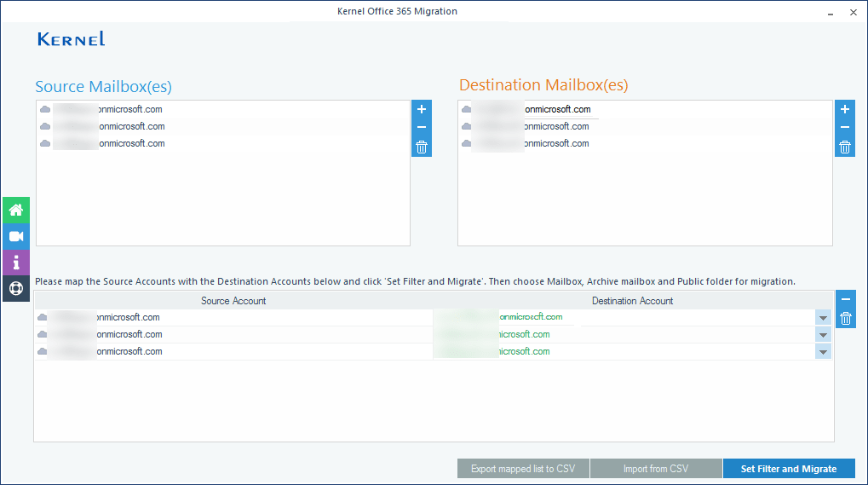Click cloud icon in first mapping row

42,318
